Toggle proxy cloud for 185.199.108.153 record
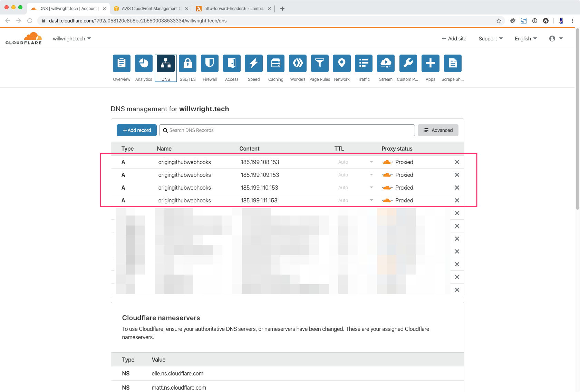 click(387, 162)
